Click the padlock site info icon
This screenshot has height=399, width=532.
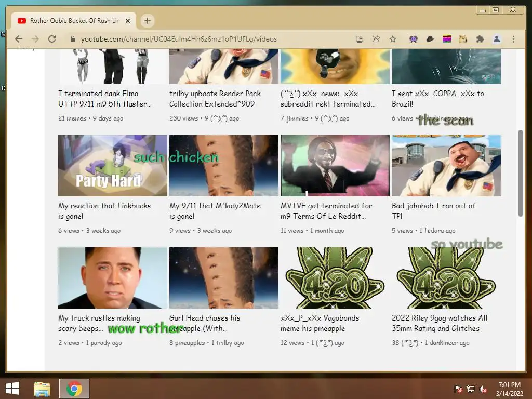(x=72, y=39)
